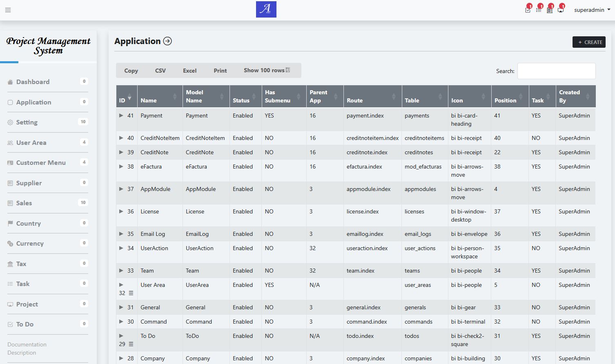Image resolution: width=615 pixels, height=364 pixels.
Task: Click the circled arrow beside Application title
Action: point(167,41)
